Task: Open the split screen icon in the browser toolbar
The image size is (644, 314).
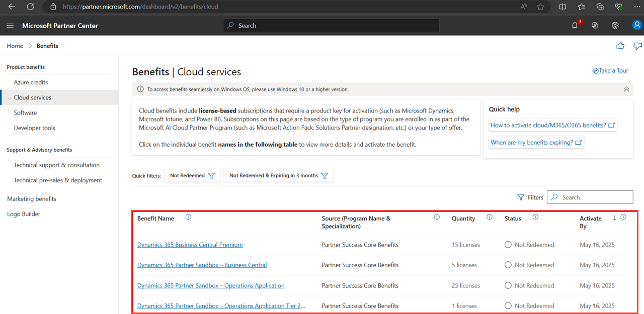Action: pyautogui.click(x=562, y=7)
